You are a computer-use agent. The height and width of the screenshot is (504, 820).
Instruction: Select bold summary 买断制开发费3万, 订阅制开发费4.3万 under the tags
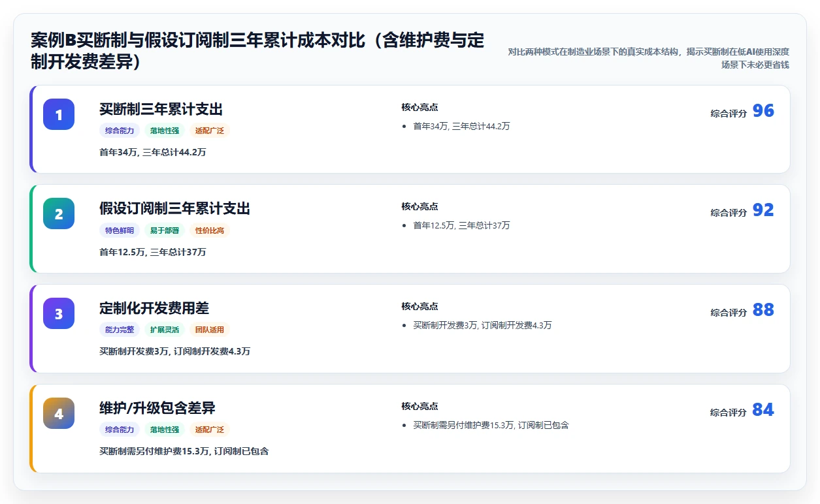tap(174, 351)
